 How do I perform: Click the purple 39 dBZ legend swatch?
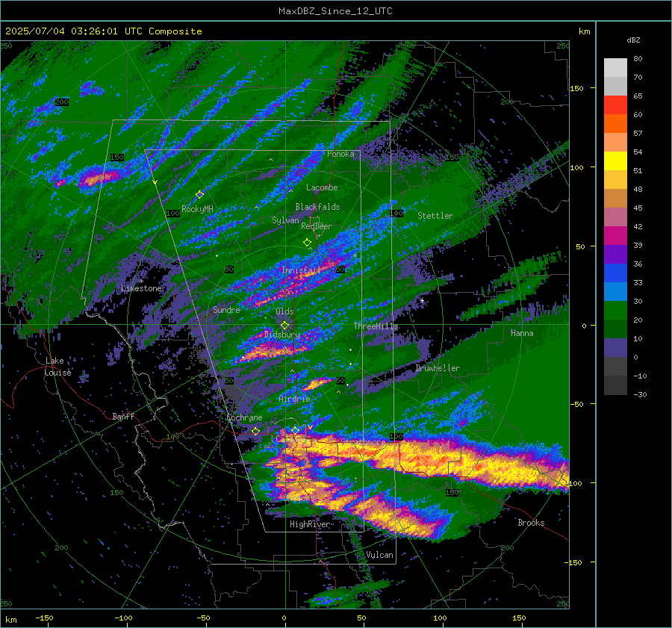click(615, 254)
